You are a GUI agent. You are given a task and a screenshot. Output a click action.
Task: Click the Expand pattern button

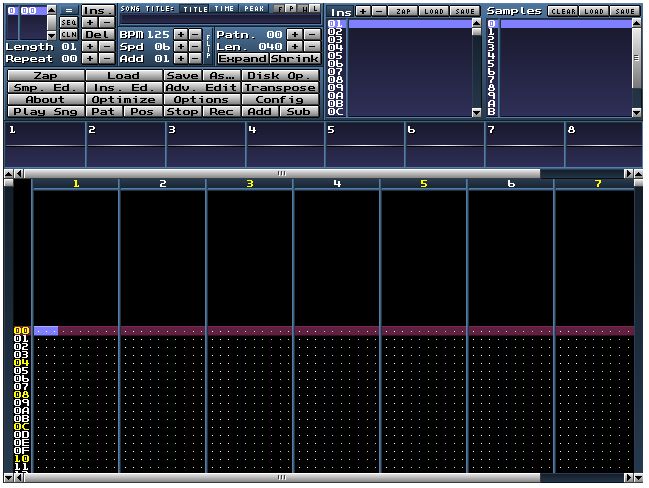242,58
